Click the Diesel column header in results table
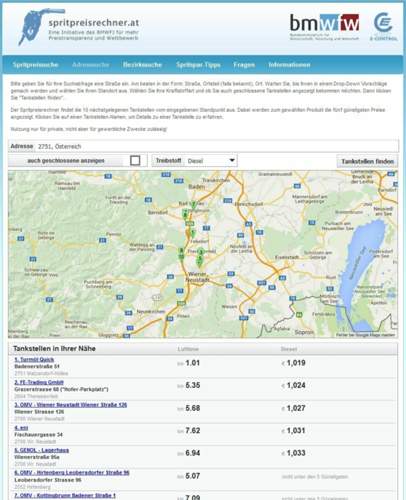Screen dimensions: 406x500 coord(289,349)
